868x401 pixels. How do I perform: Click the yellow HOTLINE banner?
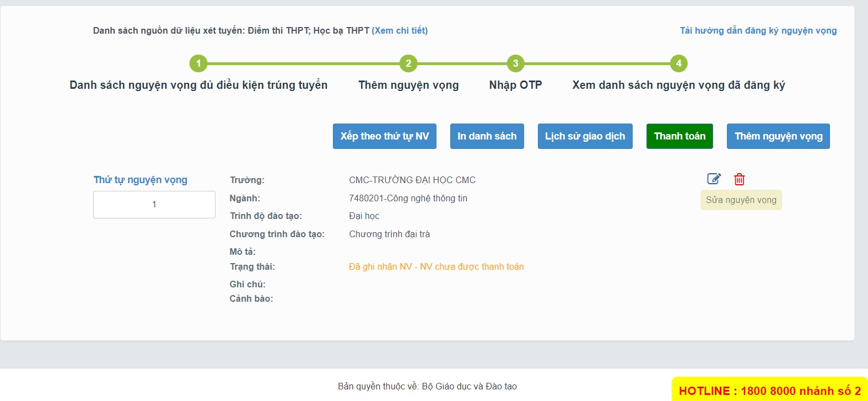click(769, 391)
